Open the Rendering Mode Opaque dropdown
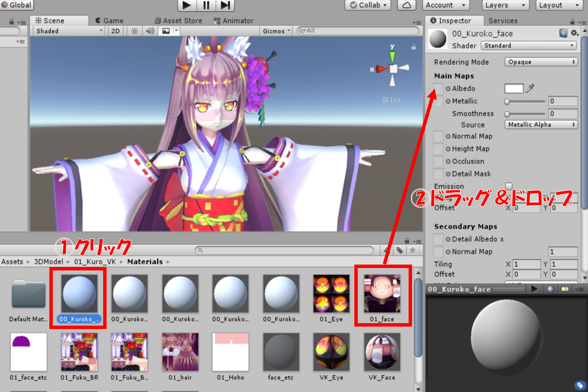Image resolution: width=588 pixels, height=392 pixels. tap(541, 62)
